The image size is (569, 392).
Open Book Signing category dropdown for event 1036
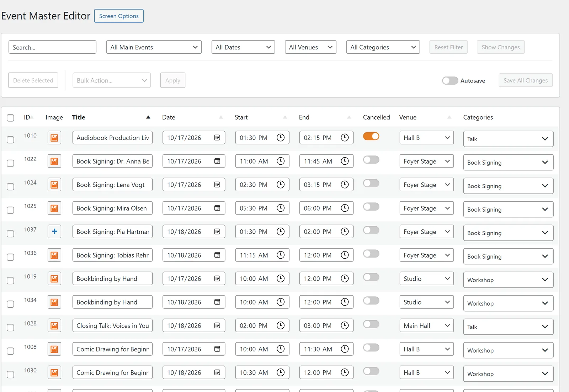508,256
